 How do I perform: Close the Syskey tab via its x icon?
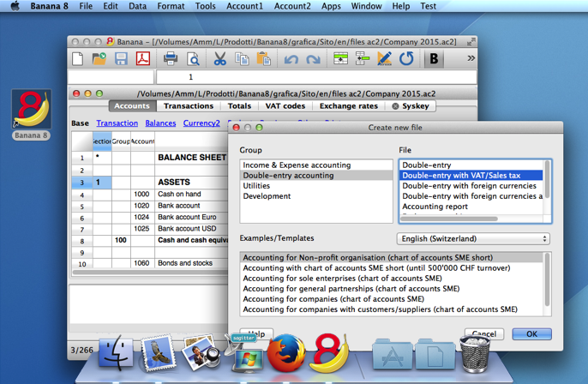click(x=395, y=106)
